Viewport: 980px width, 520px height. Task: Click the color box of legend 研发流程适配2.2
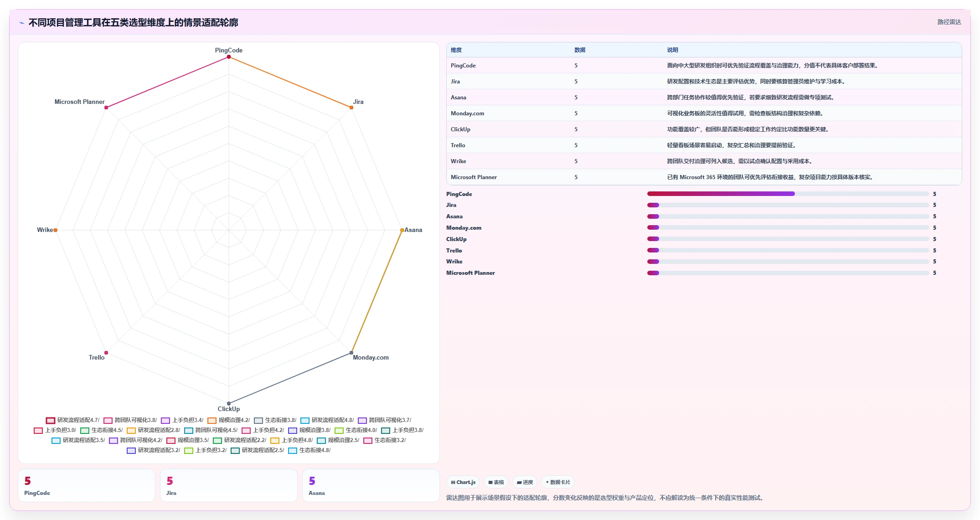coord(217,440)
